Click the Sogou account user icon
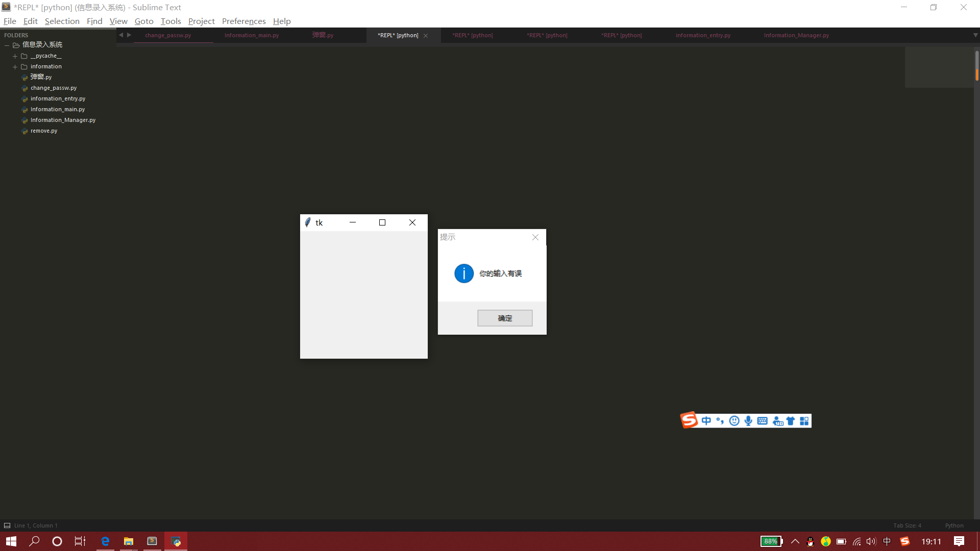This screenshot has height=551, width=980. tap(777, 421)
